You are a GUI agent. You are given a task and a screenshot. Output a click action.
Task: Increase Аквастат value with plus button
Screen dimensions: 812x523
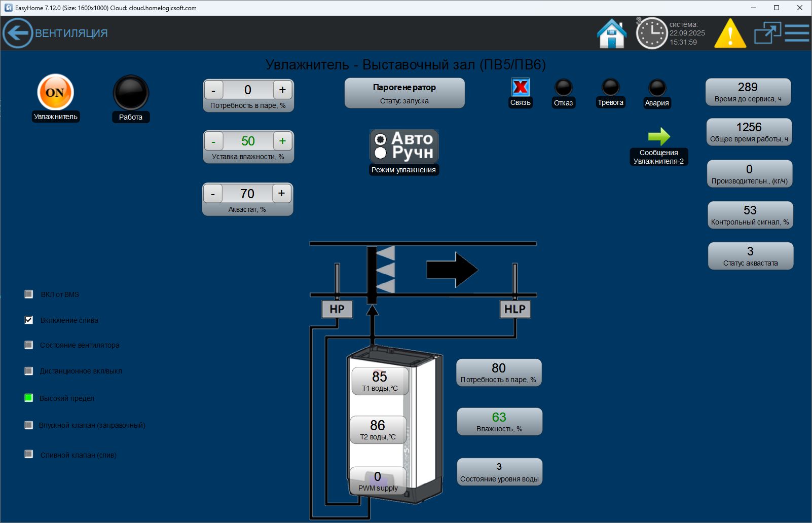[x=282, y=193]
